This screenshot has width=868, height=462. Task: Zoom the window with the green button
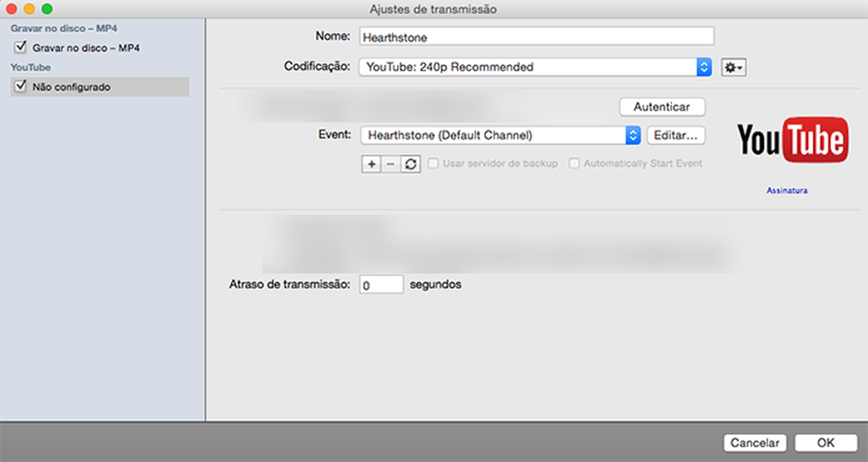(x=47, y=9)
